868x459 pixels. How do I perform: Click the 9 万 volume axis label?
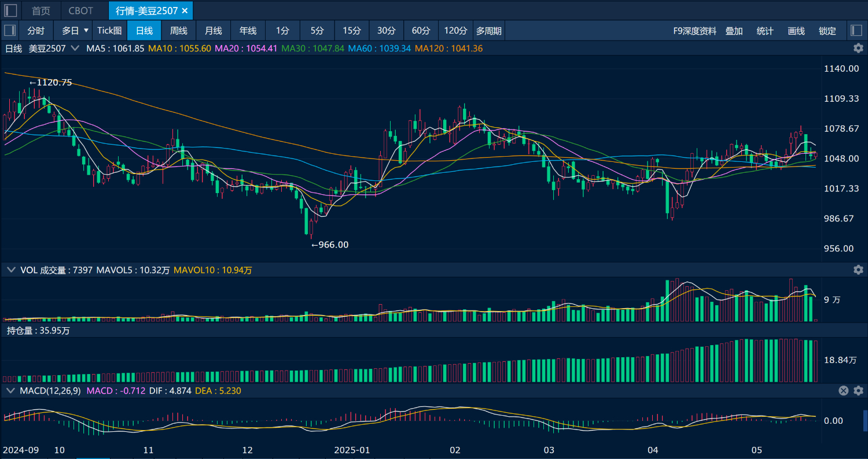(832, 300)
